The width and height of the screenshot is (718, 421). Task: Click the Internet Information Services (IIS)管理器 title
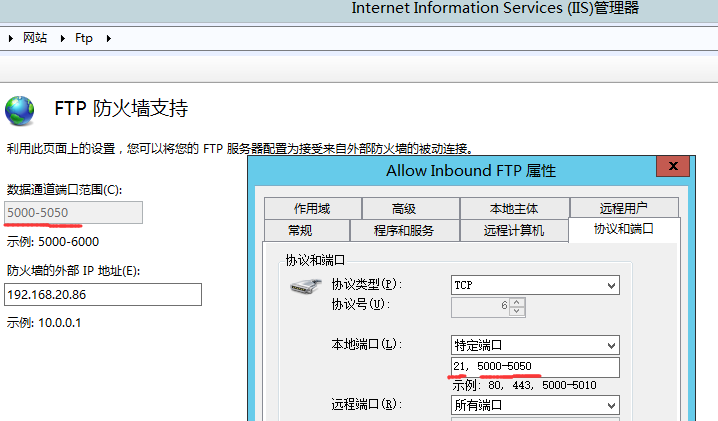(495, 8)
